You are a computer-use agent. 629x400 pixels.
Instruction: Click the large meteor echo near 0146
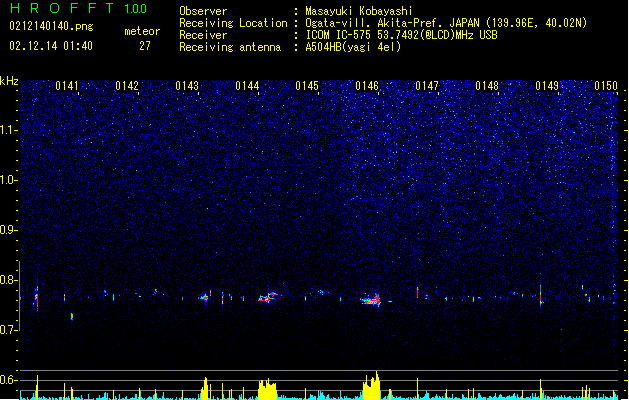coord(371,300)
